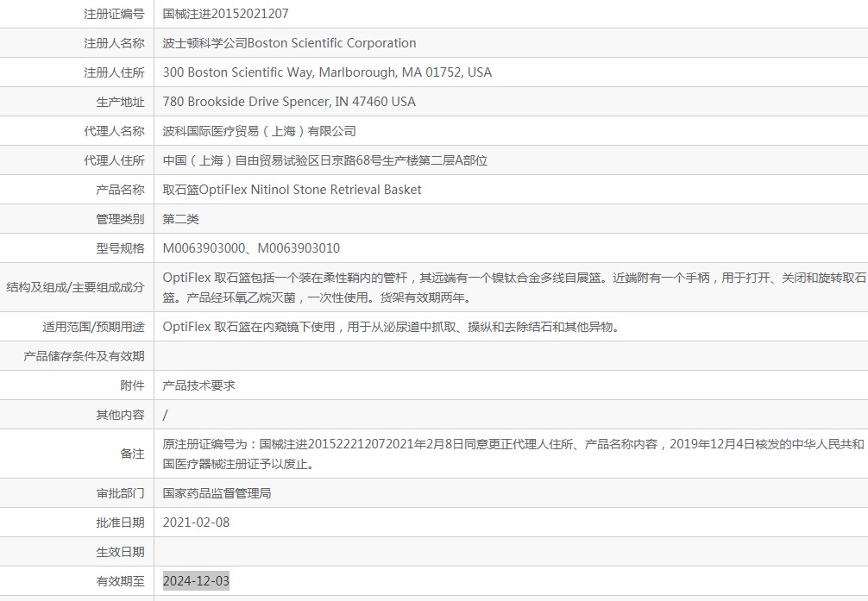868x601 pixels.
Task: Select the 780 Brookside Drive Spencer address
Action: (289, 102)
